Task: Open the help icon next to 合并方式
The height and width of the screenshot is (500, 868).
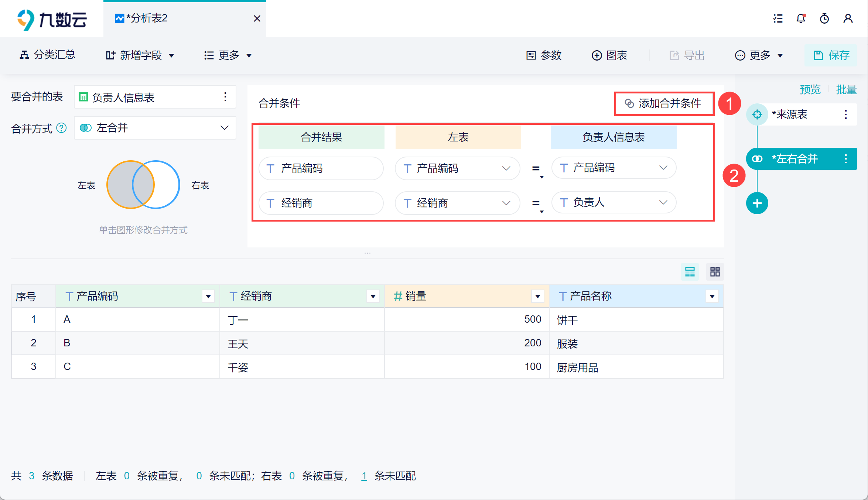Action: click(x=61, y=128)
